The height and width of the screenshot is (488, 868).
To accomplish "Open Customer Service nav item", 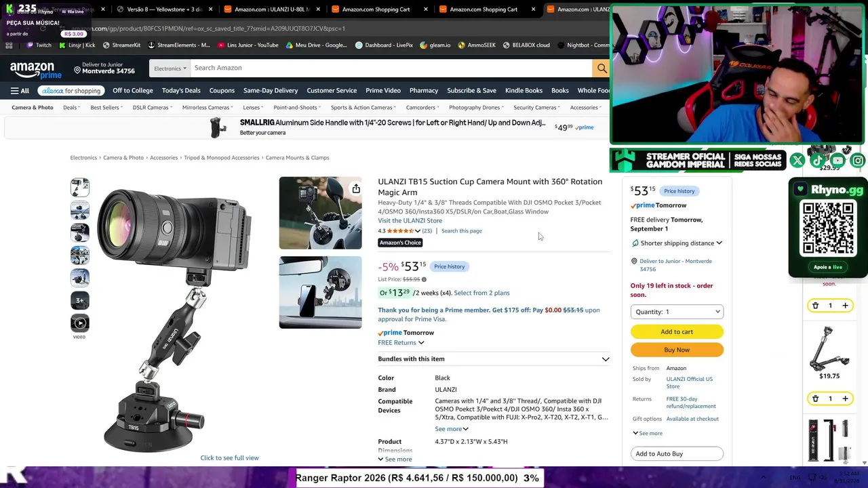I will (332, 91).
